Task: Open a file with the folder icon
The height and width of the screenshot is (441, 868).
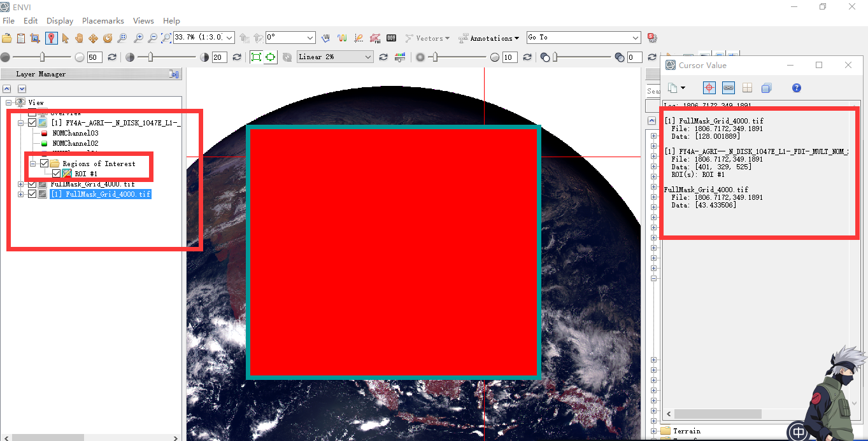Action: click(7, 38)
